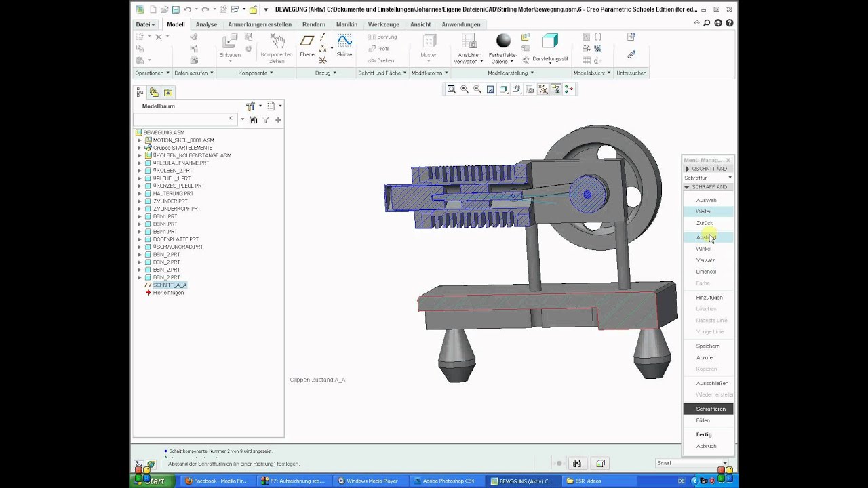Expand KOLBEN_KOLBENSTANGE.ASM tree node
Screen dimensions: 868x488
pyautogui.click(x=140, y=155)
